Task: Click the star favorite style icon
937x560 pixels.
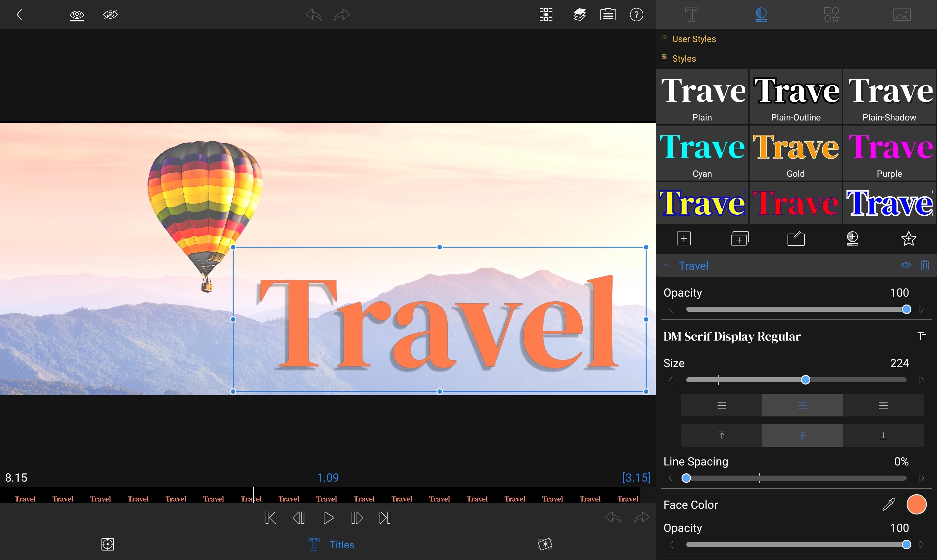Action: (908, 238)
